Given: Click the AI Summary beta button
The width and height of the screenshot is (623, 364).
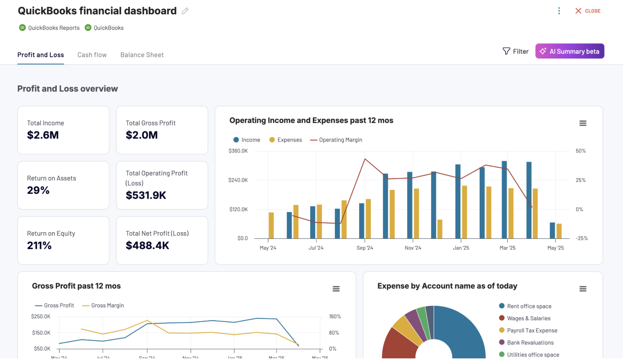Looking at the screenshot, I should point(570,51).
